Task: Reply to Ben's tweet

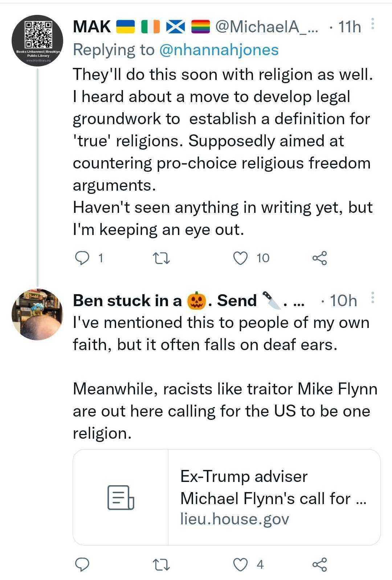Action: [x=82, y=564]
